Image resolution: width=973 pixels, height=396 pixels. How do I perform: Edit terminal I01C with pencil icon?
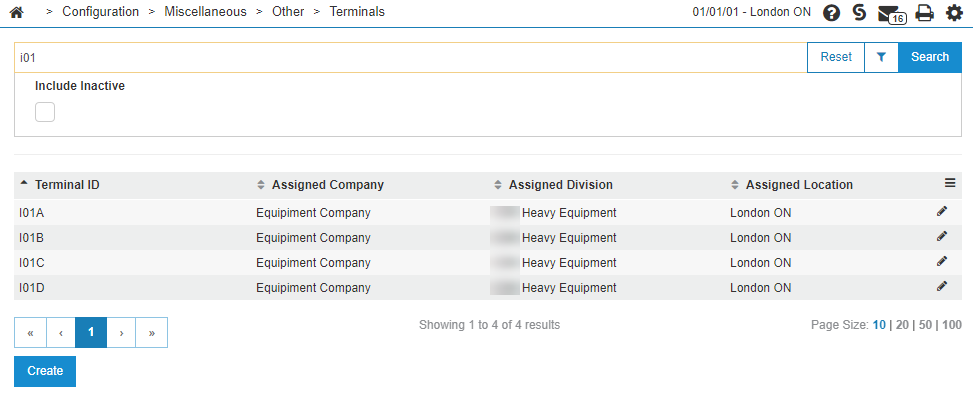[x=942, y=261]
